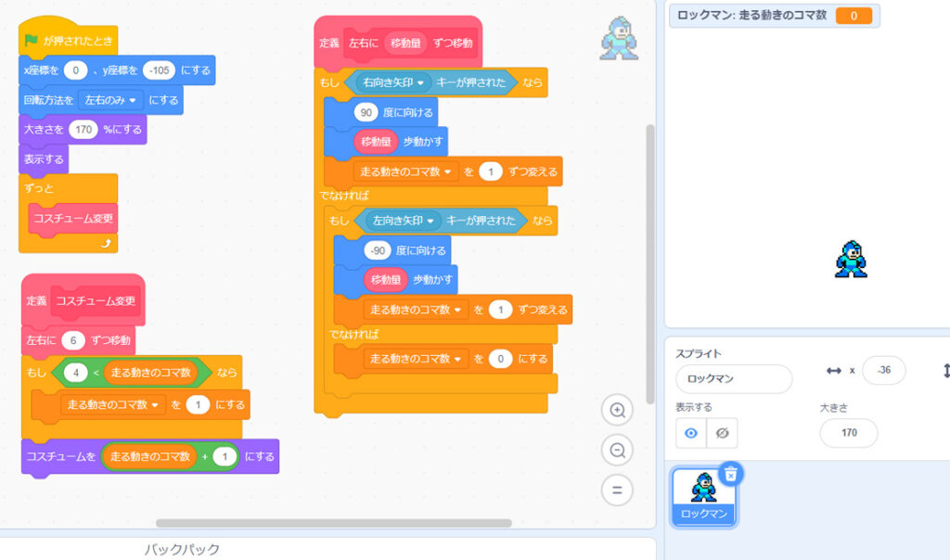Open the 左右のみ rotation style dropdown

110,100
